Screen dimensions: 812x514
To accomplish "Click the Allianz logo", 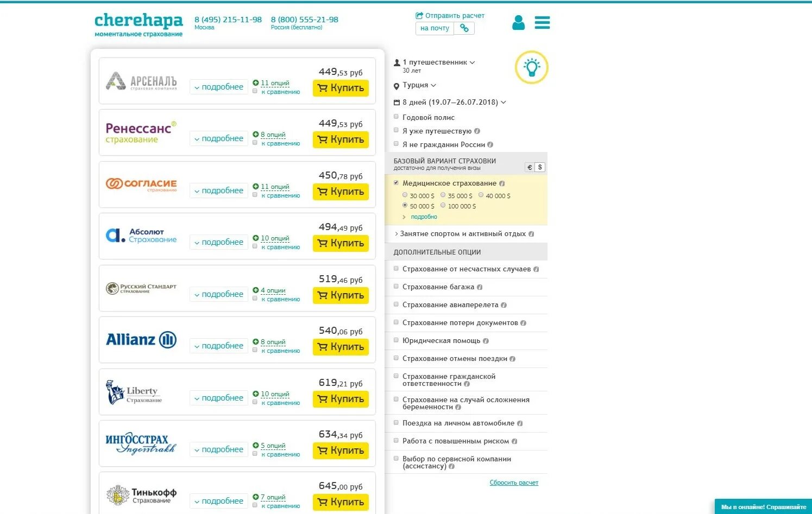I will 141,340.
